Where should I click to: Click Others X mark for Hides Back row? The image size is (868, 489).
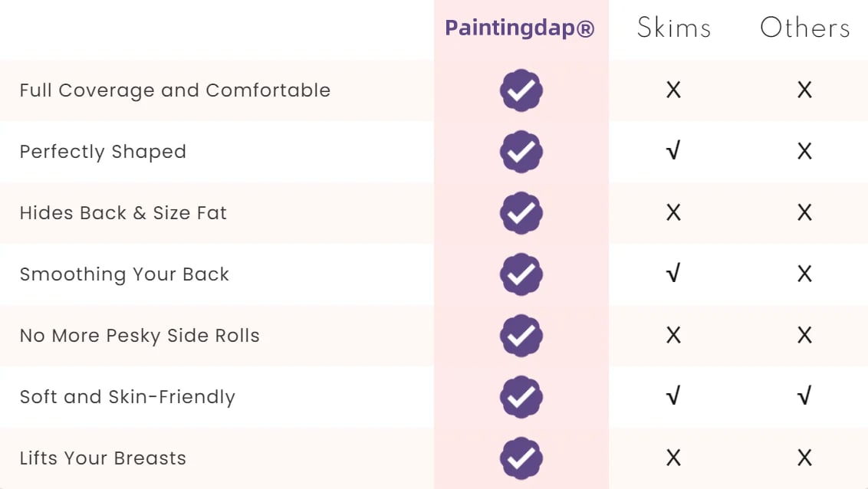coord(804,212)
